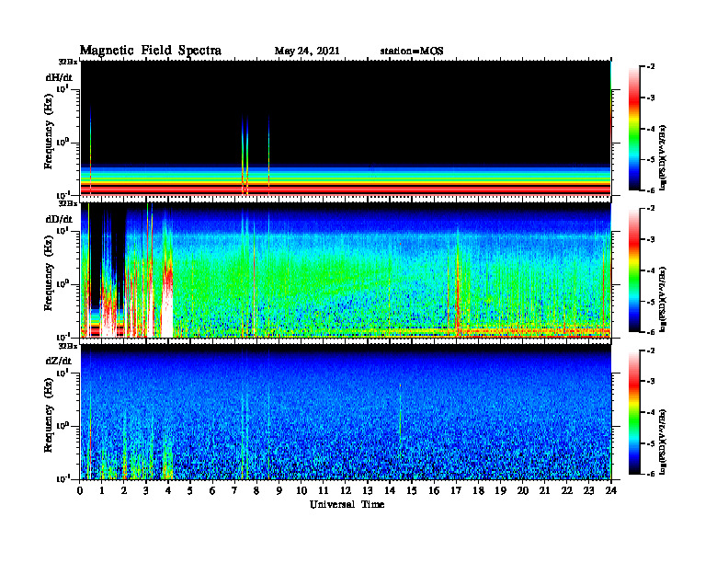Click hour tick label "0" on the time axis

tap(80, 490)
